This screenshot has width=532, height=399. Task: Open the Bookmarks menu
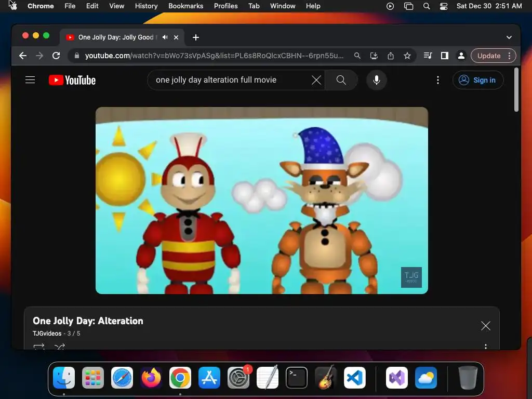click(x=185, y=6)
